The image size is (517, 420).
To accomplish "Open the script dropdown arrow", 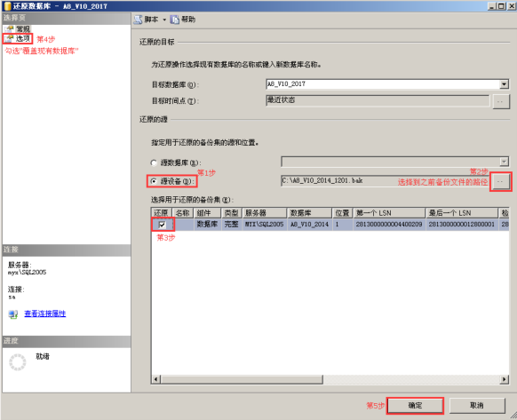I will click(x=164, y=20).
